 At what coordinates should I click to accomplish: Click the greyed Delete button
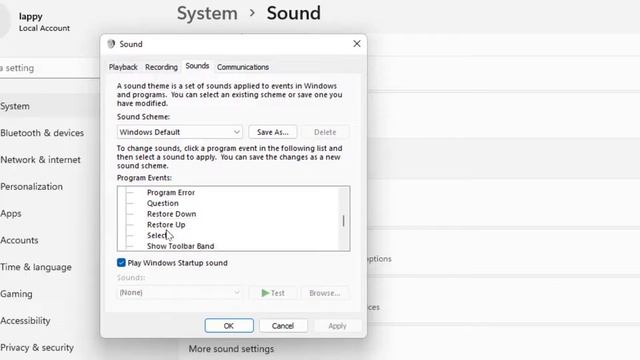tap(325, 132)
